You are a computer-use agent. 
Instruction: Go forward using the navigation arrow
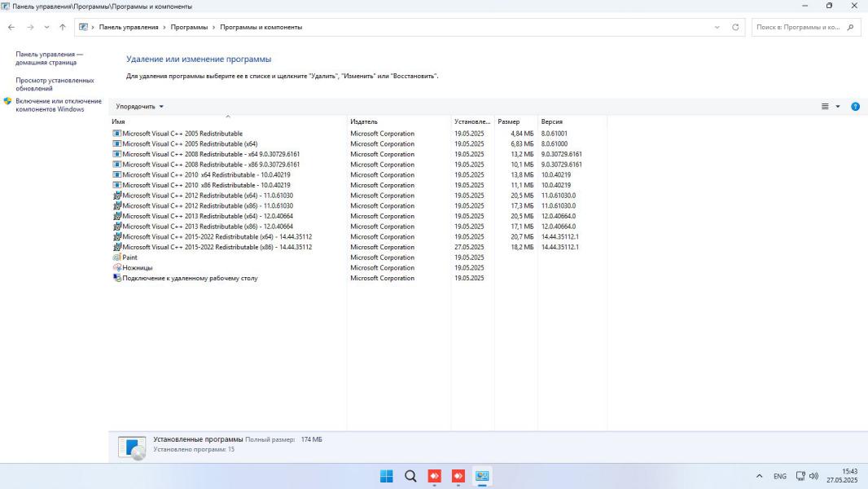[x=30, y=27]
